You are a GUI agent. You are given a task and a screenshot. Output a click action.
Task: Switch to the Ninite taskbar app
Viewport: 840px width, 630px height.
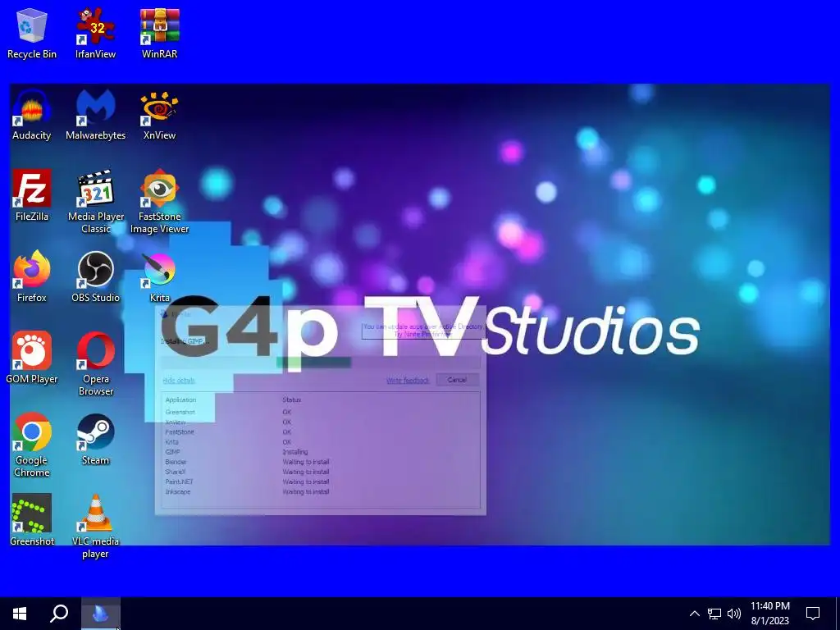pyautogui.click(x=101, y=614)
